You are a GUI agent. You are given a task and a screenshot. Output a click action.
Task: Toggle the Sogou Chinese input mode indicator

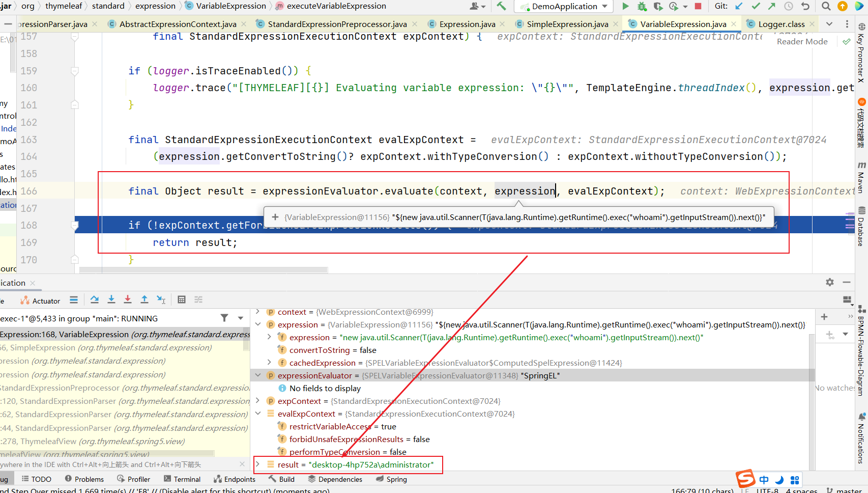coord(764,480)
